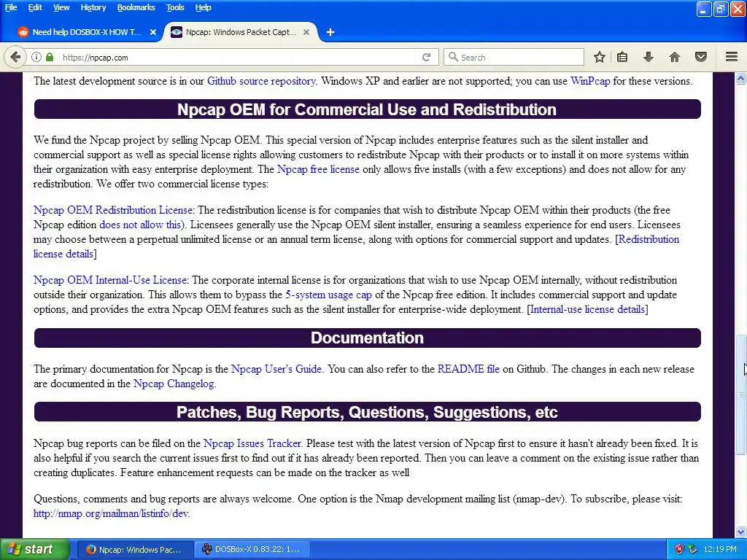The image size is (747, 560).
Task: Close the Npcap tab
Action: click(306, 32)
